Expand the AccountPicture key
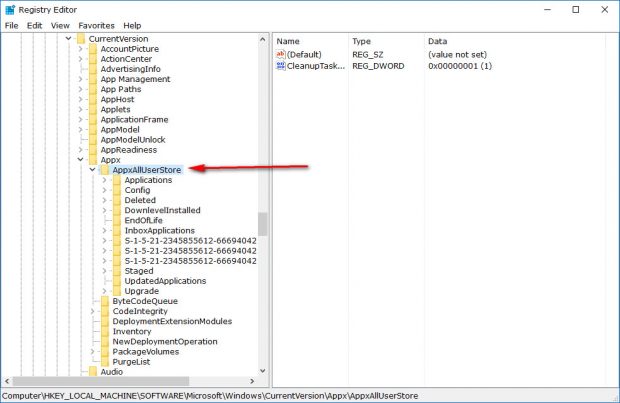Screen dimensions: 620x403 point(80,49)
